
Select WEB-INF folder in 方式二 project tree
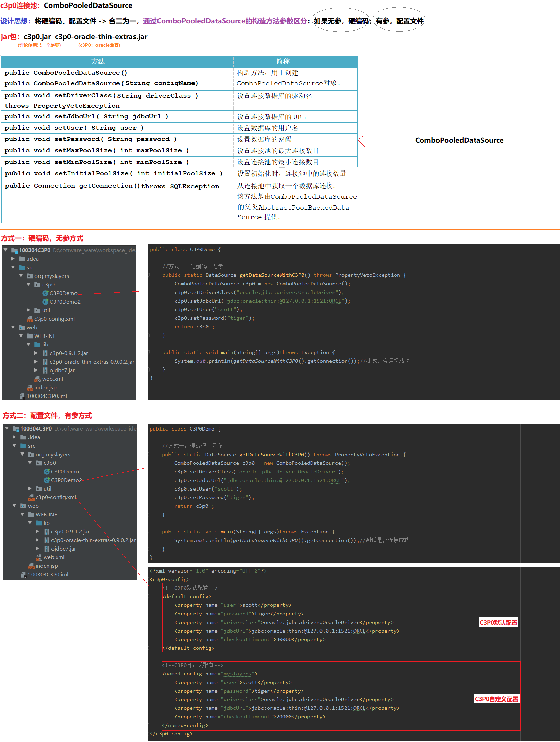pyautogui.click(x=46, y=514)
